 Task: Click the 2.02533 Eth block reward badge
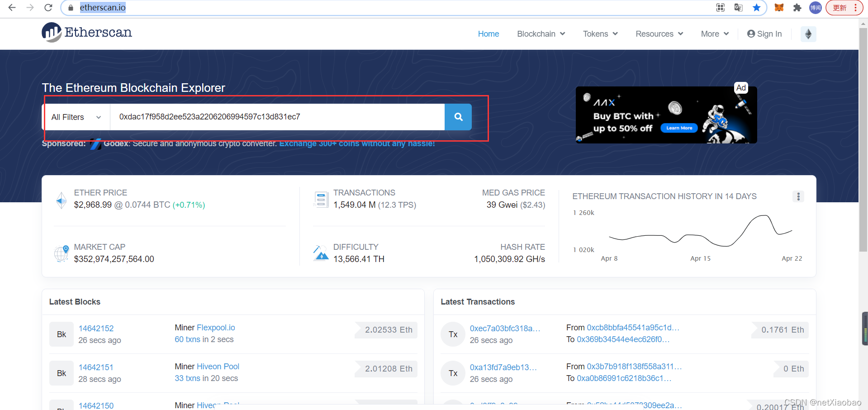pyautogui.click(x=386, y=330)
